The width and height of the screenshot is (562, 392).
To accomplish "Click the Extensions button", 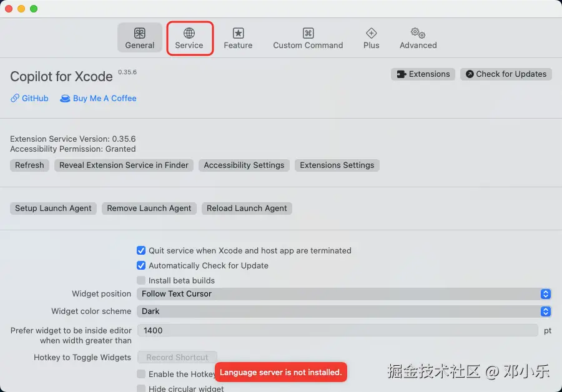I will [423, 74].
